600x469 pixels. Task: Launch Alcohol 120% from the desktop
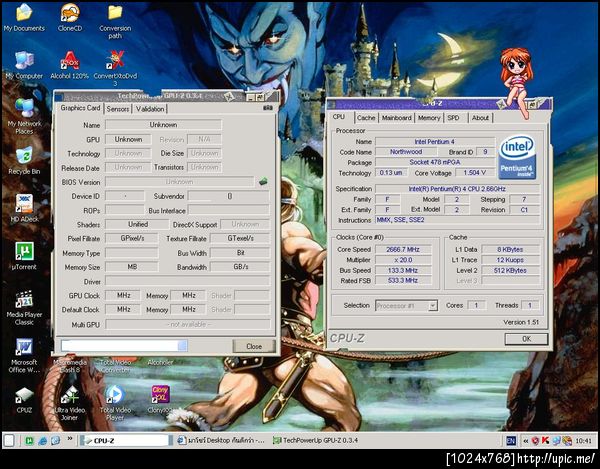pyautogui.click(x=70, y=65)
